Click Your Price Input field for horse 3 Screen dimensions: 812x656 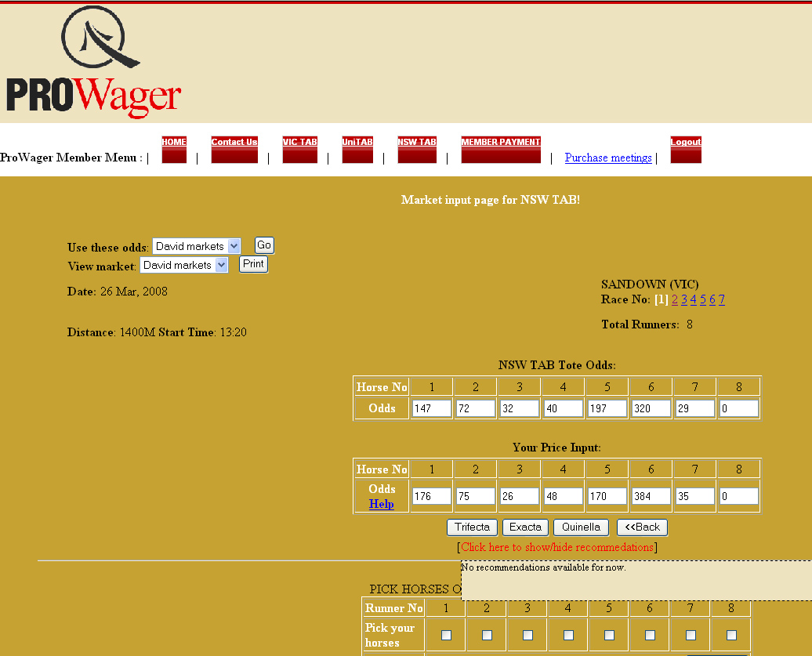tap(520, 496)
